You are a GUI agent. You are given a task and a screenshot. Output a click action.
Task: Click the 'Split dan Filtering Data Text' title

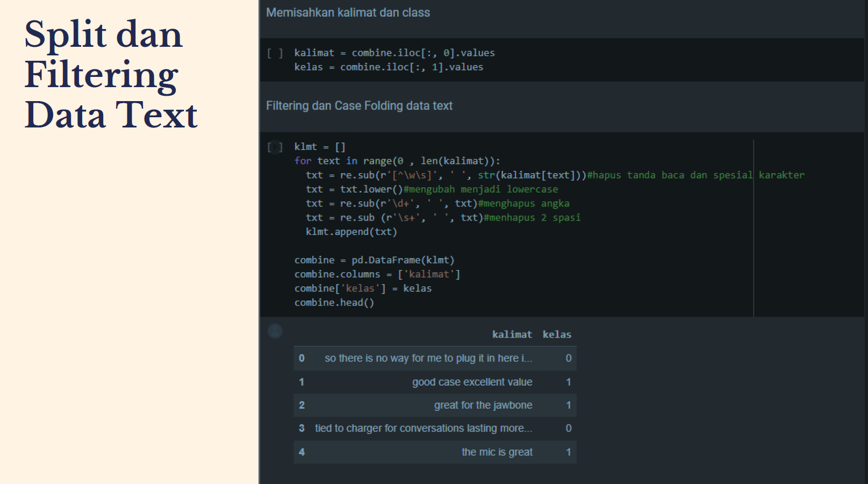(x=111, y=74)
